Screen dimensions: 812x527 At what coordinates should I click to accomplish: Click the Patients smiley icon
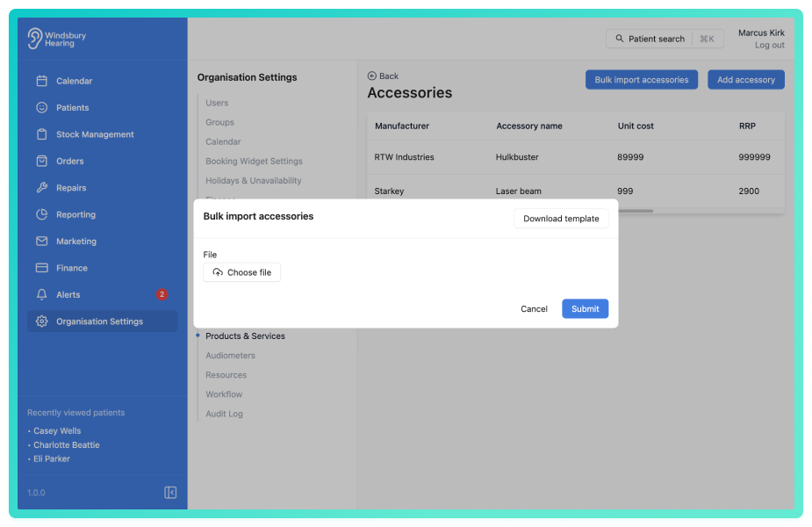click(x=42, y=107)
